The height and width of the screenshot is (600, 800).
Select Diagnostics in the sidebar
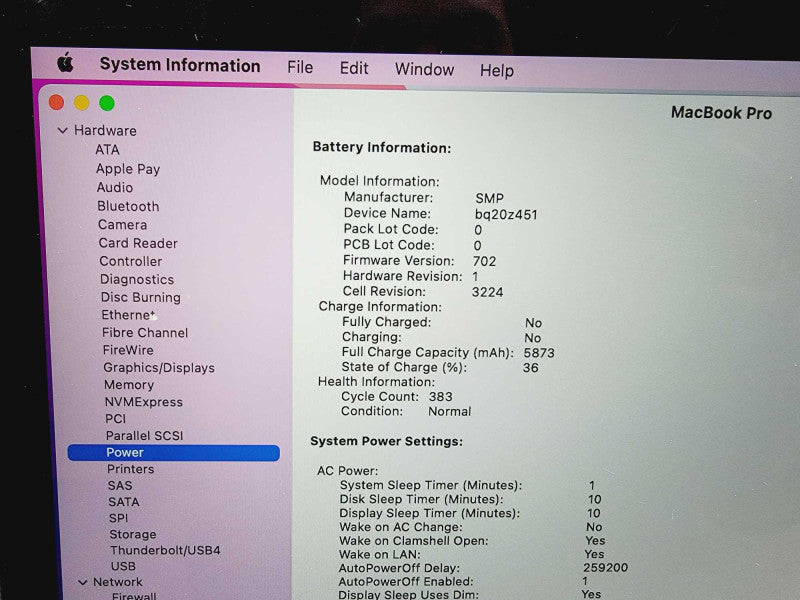point(137,280)
